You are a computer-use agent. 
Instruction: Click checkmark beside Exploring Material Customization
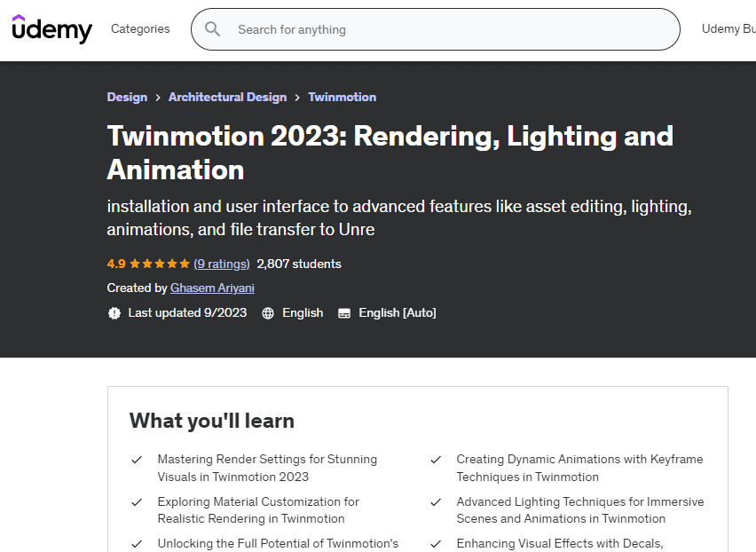137,502
